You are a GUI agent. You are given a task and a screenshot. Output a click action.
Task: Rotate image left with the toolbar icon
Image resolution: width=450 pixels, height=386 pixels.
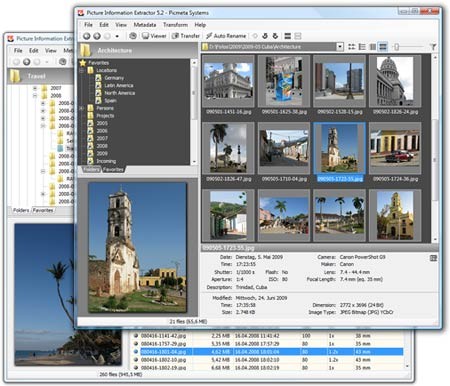coord(265,36)
